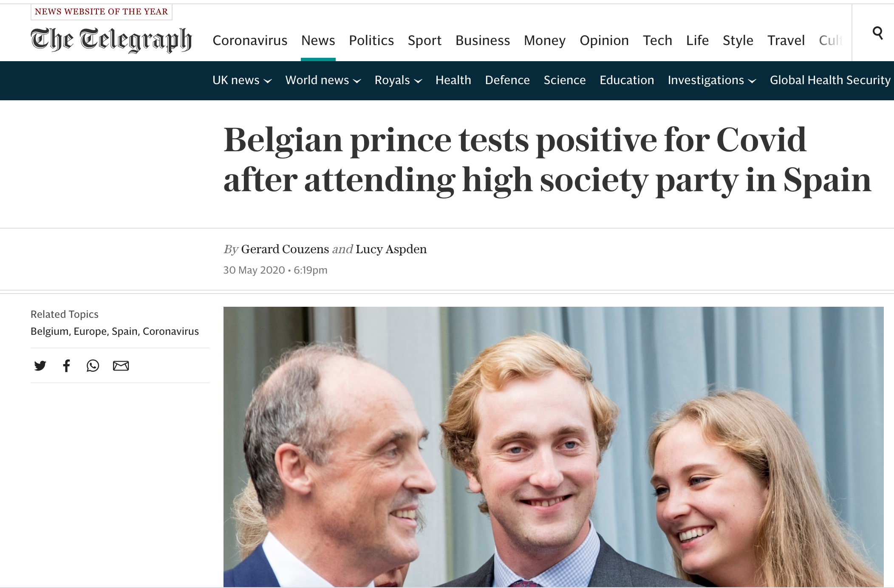Share article on Twitter

[40, 366]
